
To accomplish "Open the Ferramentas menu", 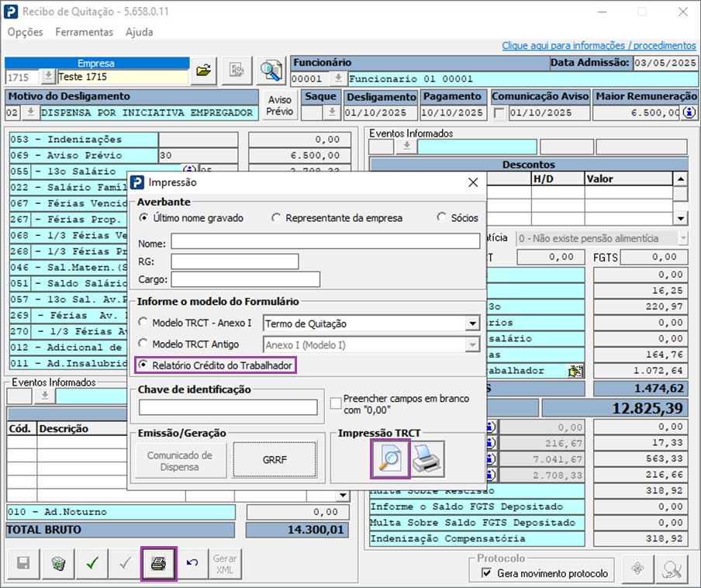I will click(84, 32).
